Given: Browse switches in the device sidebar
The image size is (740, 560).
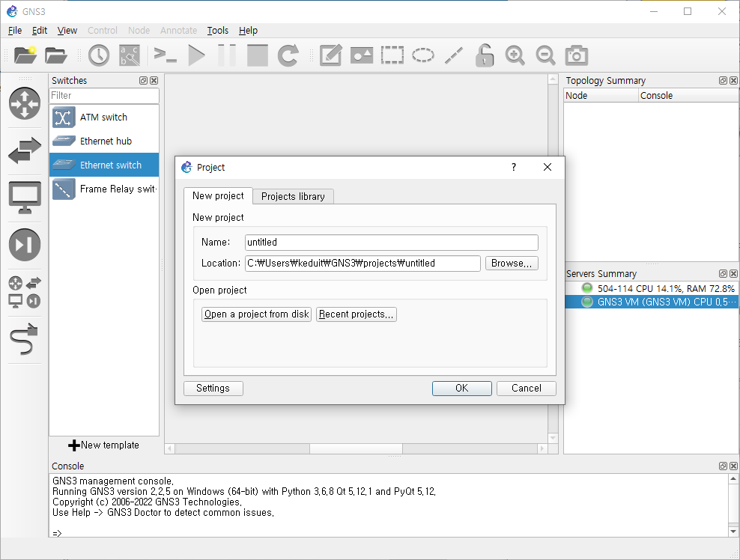Looking at the screenshot, I should coord(25,150).
